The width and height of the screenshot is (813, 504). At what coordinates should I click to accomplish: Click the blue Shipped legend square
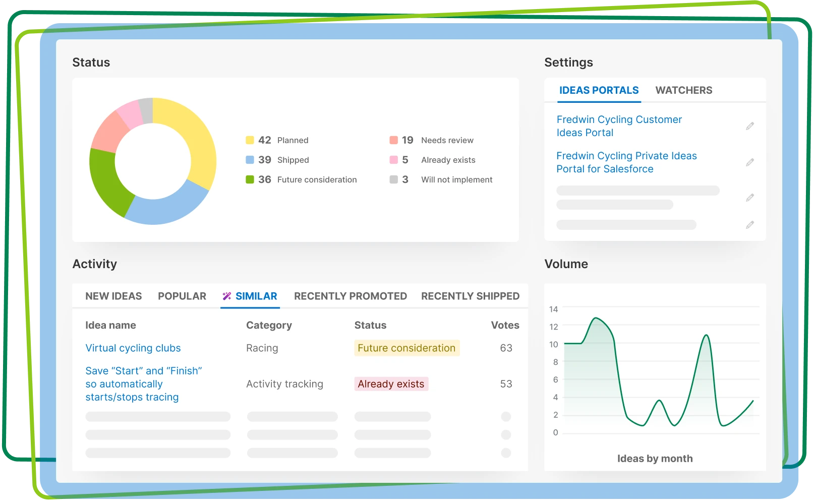(x=249, y=160)
